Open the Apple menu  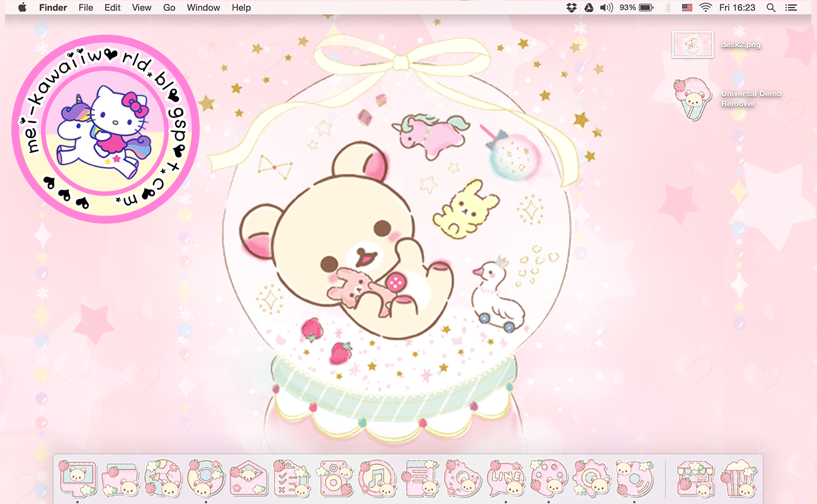pyautogui.click(x=22, y=8)
